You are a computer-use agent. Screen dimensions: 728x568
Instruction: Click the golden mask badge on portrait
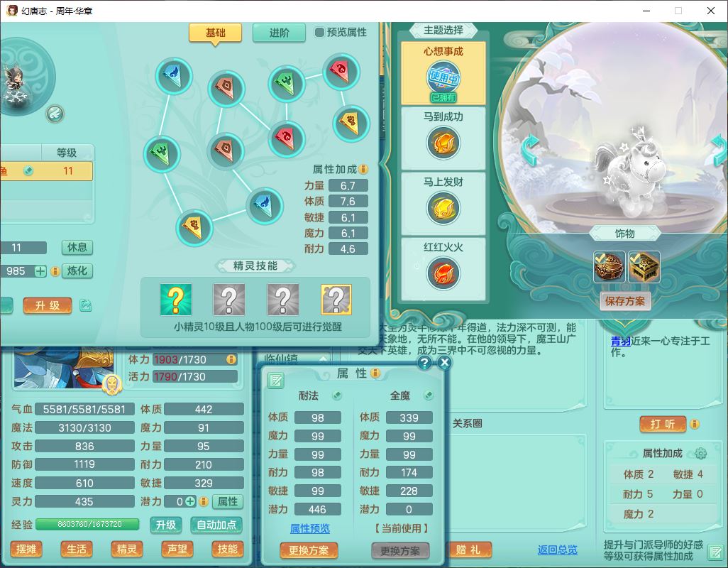click(x=112, y=384)
